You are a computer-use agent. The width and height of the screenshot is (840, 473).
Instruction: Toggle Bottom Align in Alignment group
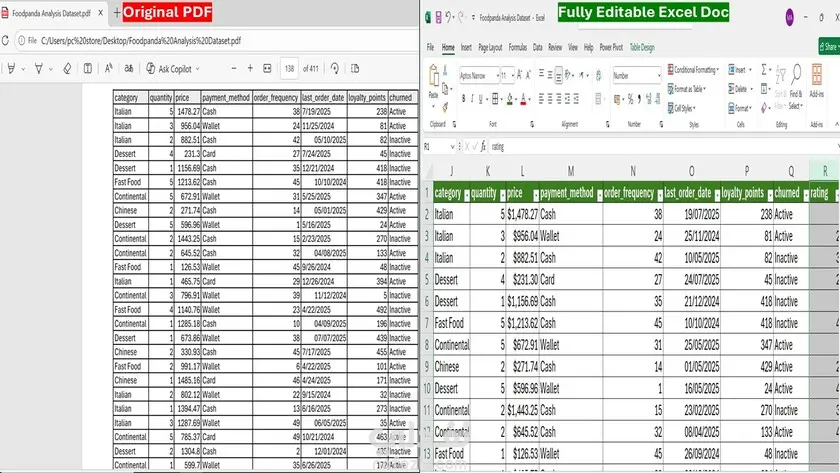pos(559,75)
